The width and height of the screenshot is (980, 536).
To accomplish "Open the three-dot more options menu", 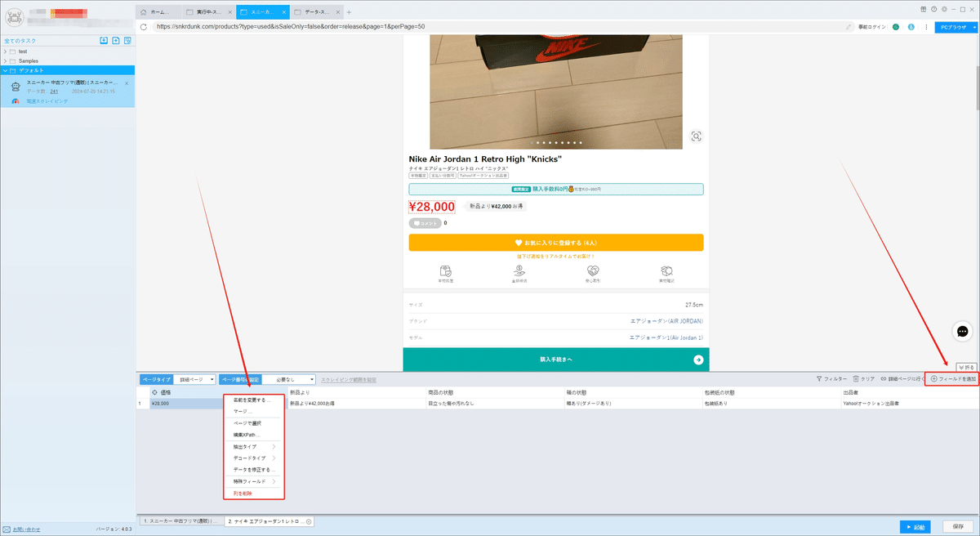I will point(925,27).
